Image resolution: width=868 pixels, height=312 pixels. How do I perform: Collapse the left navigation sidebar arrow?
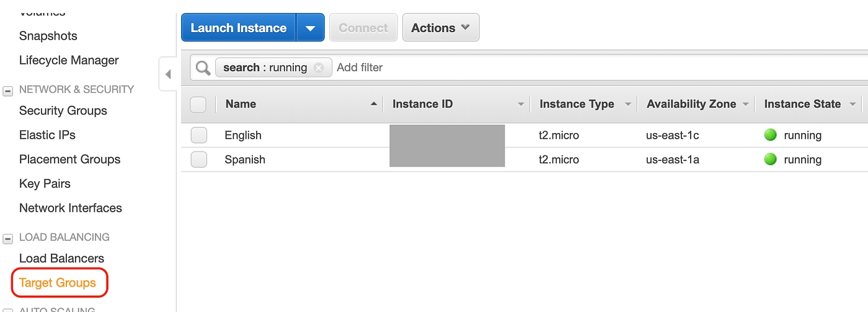click(168, 74)
